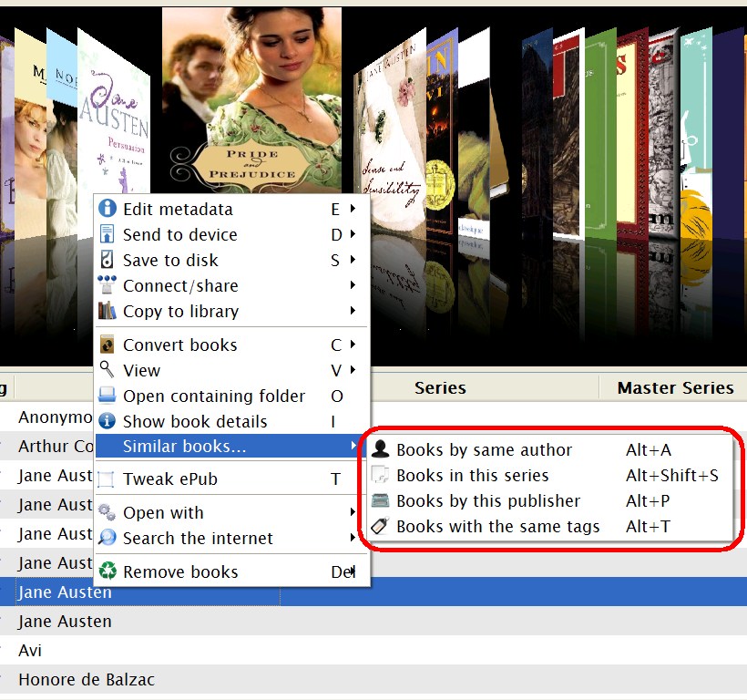Image resolution: width=747 pixels, height=700 pixels.
Task: Choose Books in this series
Action: click(549, 475)
